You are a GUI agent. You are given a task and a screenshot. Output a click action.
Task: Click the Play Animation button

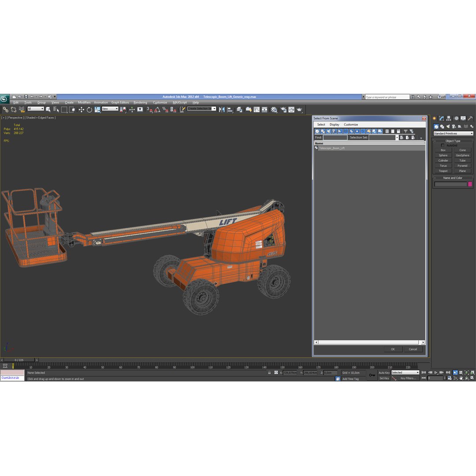436,372
